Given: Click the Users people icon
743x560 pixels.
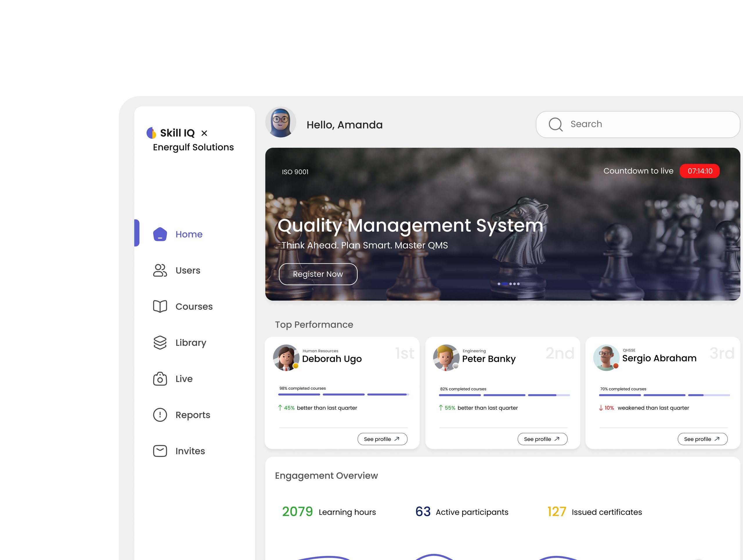Looking at the screenshot, I should 160,270.
